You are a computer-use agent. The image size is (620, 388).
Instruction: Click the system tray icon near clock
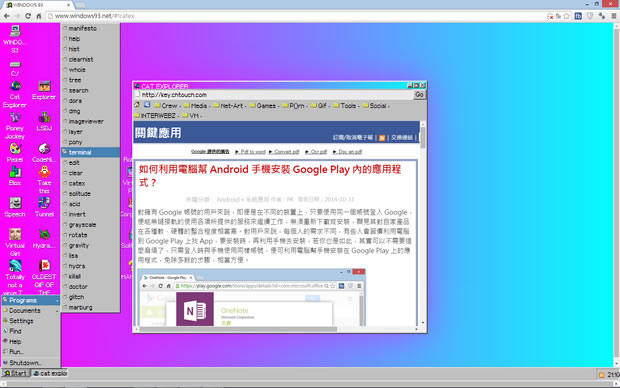(x=601, y=375)
